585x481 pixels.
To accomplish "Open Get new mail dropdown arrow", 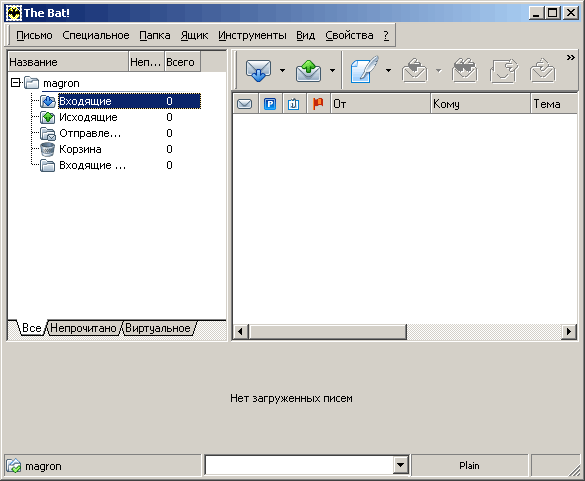I will tap(282, 70).
